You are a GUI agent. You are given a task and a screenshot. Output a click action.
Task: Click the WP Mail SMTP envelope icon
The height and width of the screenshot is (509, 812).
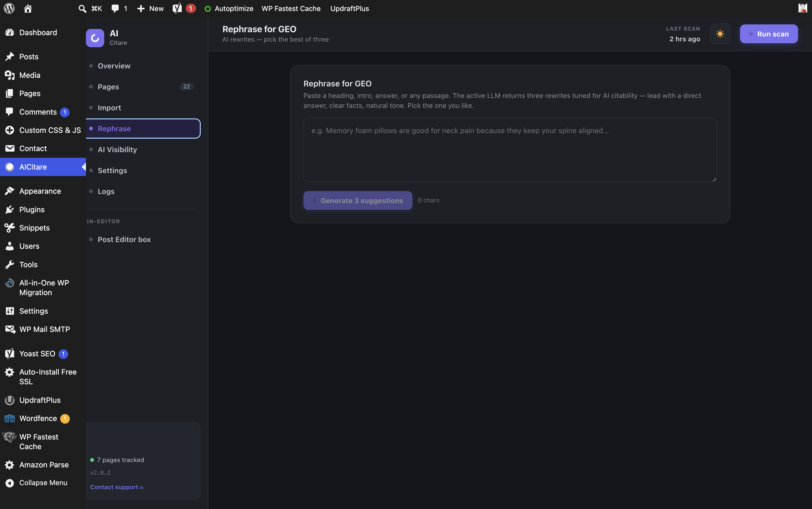pyautogui.click(x=10, y=329)
